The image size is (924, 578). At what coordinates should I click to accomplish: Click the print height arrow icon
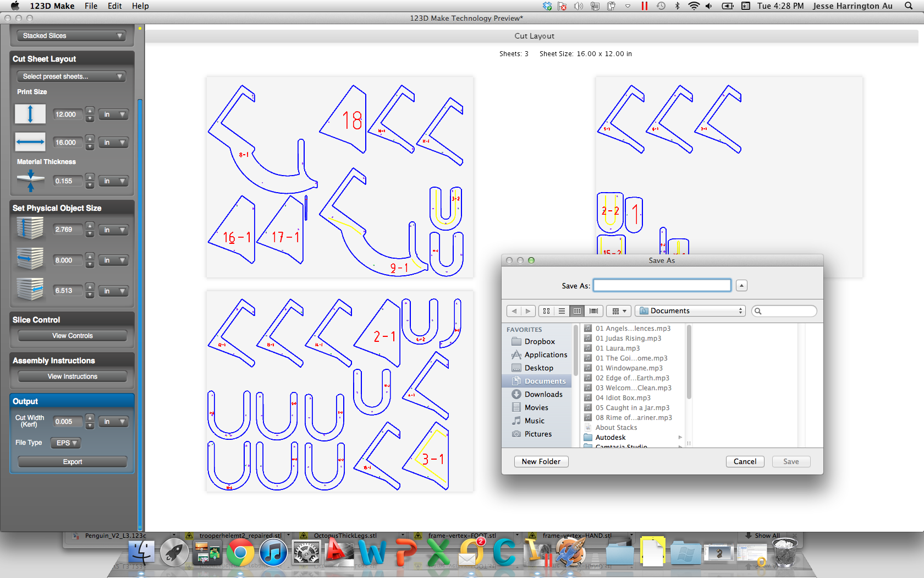click(30, 114)
